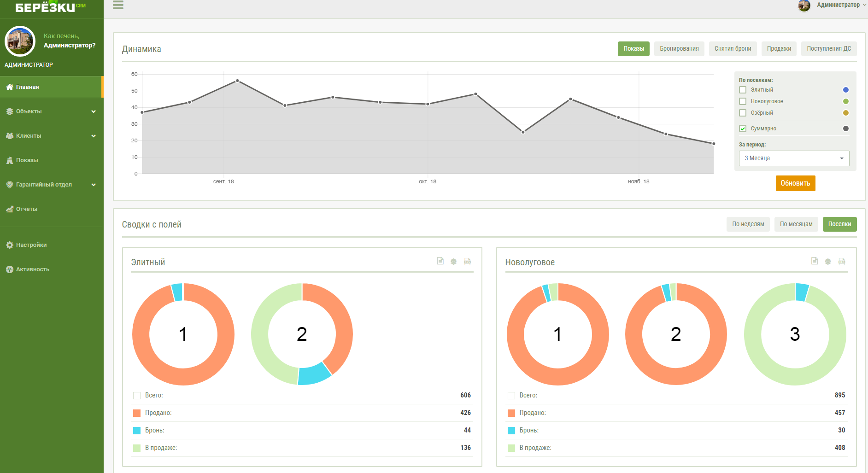The height and width of the screenshot is (473, 868).
Task: Toggle the hamburger sidebar menu icon
Action: (118, 5)
